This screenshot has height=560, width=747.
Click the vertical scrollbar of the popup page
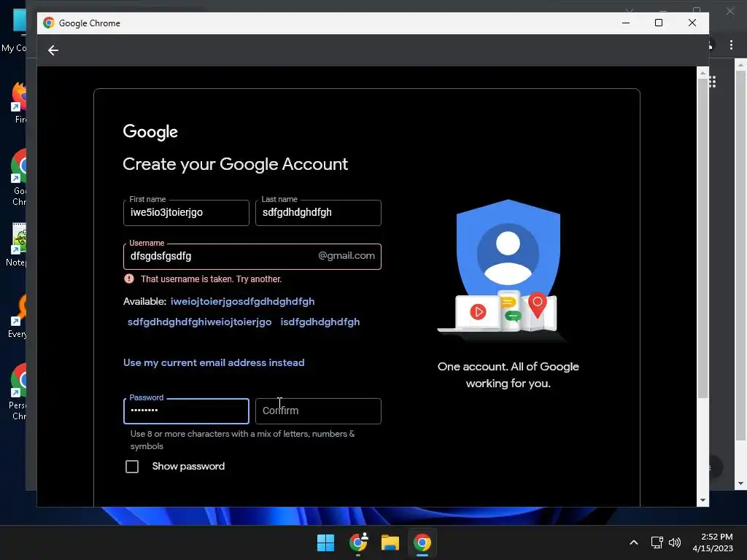coord(703,238)
